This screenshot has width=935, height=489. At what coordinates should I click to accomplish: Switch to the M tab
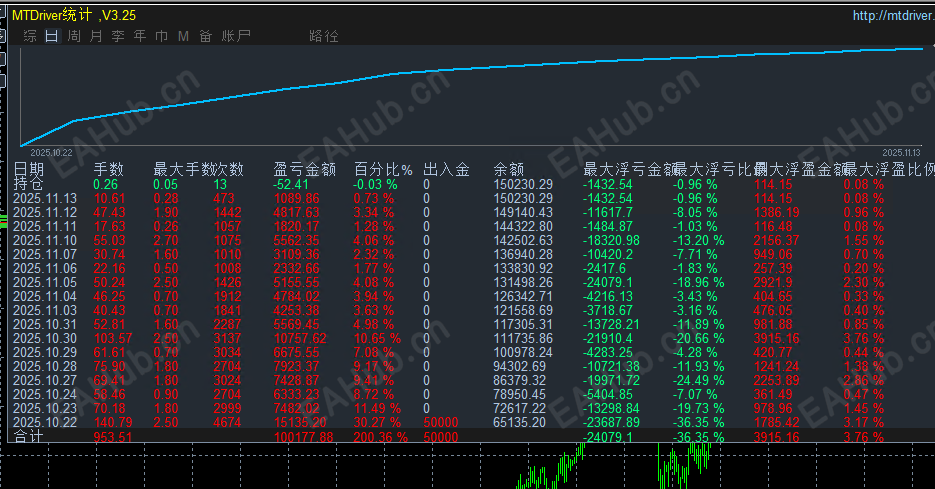[184, 36]
